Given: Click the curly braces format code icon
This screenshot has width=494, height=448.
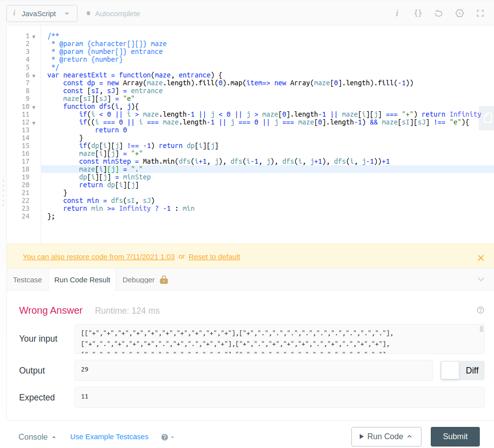Looking at the screenshot, I should [x=418, y=13].
